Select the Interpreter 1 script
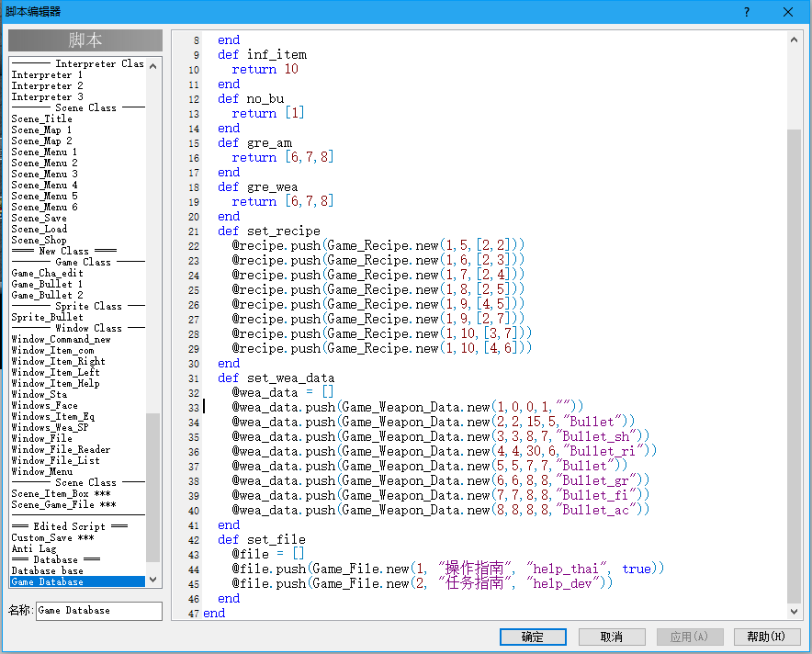This screenshot has width=812, height=654. pyautogui.click(x=47, y=74)
